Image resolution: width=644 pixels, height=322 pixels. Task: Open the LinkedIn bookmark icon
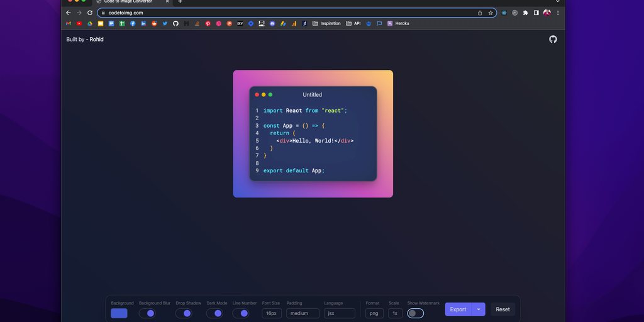[143, 23]
